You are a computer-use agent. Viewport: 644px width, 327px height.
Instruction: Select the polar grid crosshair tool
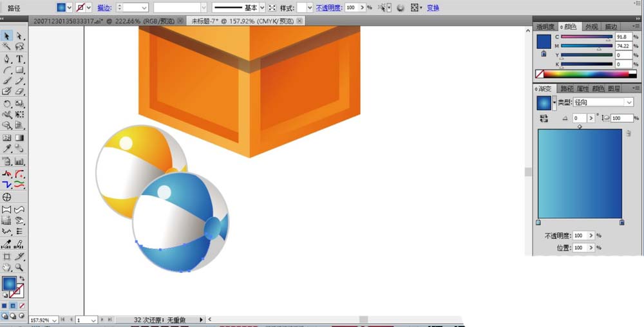[x=6, y=198]
